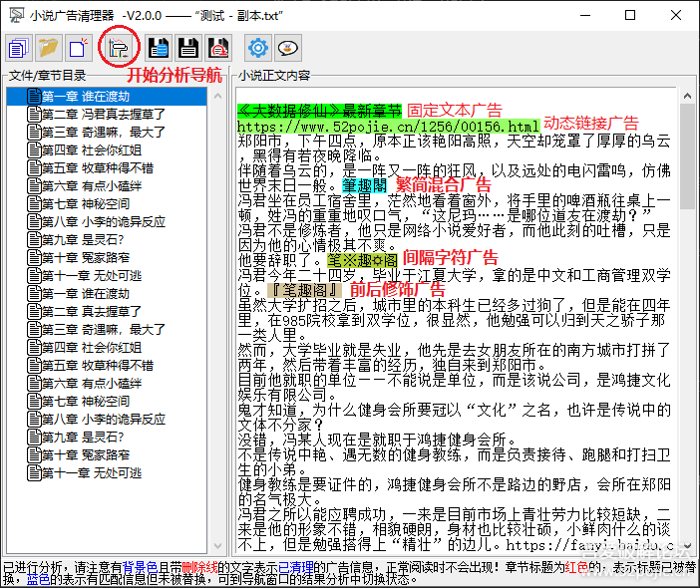700x588 pixels.
Task: Open the speech bubble about icon
Action: point(288,48)
